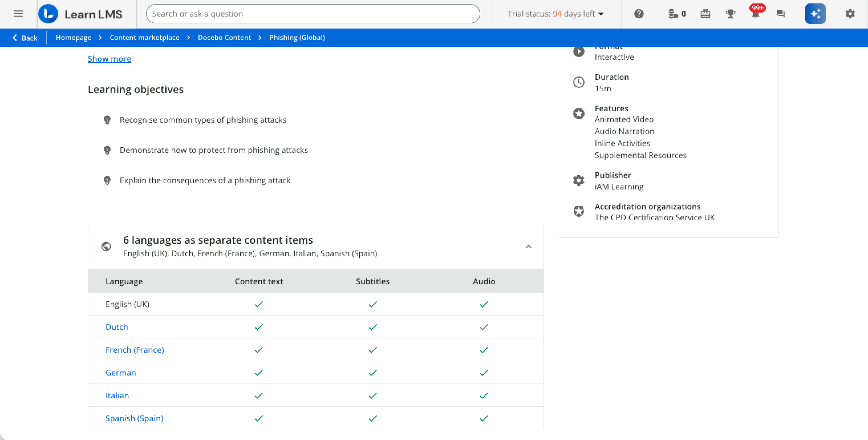Click the search or ask question field
The image size is (868, 440).
[x=312, y=14]
